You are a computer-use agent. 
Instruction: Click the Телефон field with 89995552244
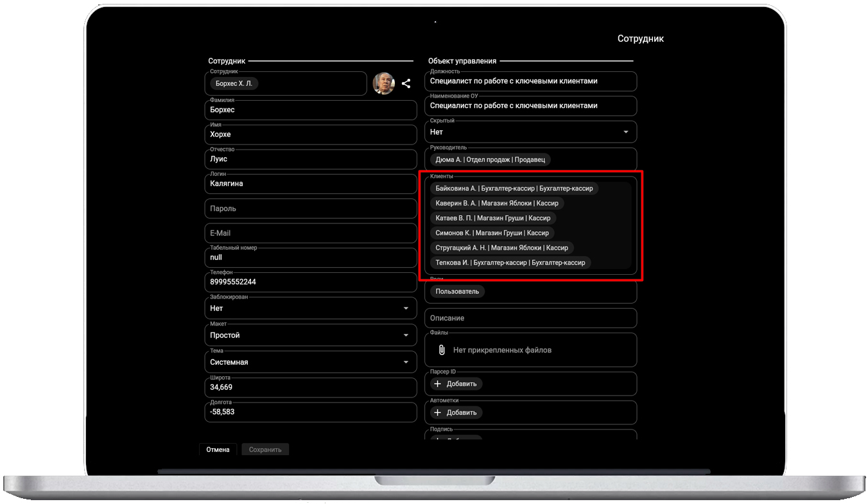coord(311,282)
